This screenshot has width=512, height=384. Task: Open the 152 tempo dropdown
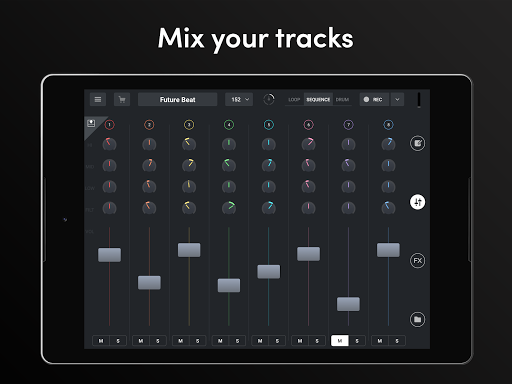pyautogui.click(x=239, y=99)
